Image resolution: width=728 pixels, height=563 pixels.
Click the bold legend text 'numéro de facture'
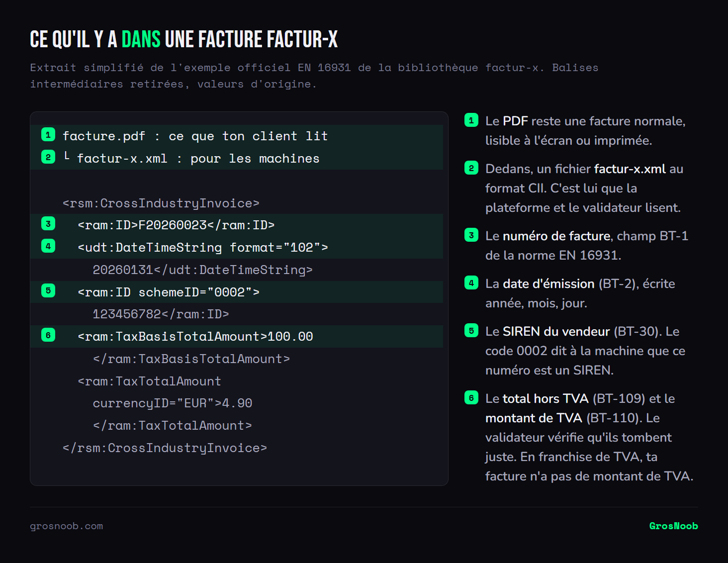[x=556, y=236]
